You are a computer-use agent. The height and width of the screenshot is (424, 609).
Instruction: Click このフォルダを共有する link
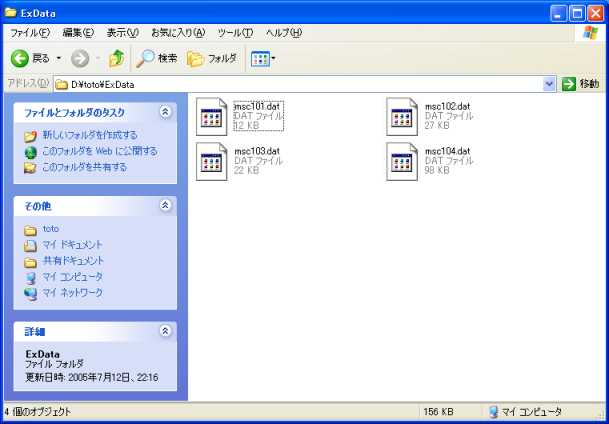(85, 167)
